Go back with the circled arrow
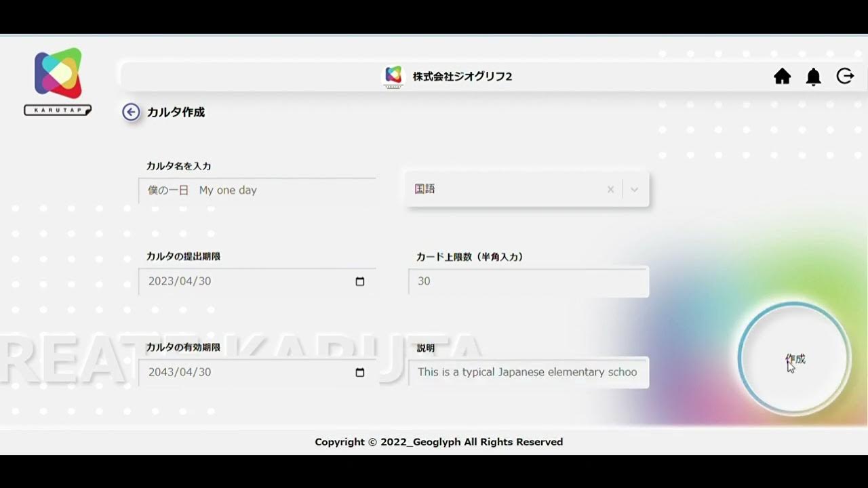868x488 pixels. click(131, 112)
